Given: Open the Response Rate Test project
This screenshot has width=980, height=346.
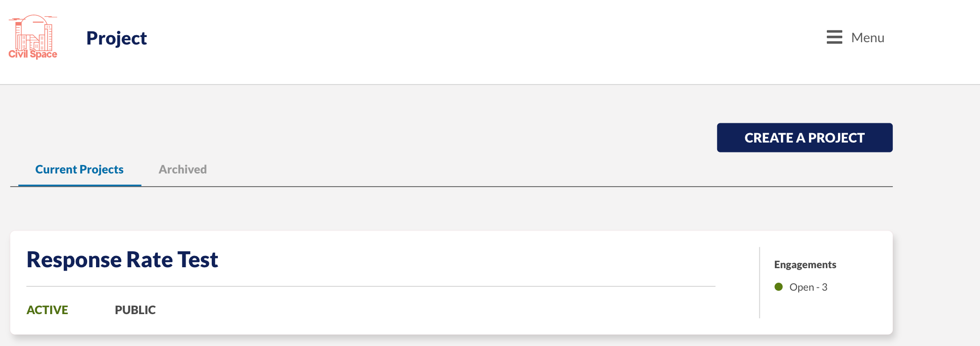Looking at the screenshot, I should click(122, 259).
